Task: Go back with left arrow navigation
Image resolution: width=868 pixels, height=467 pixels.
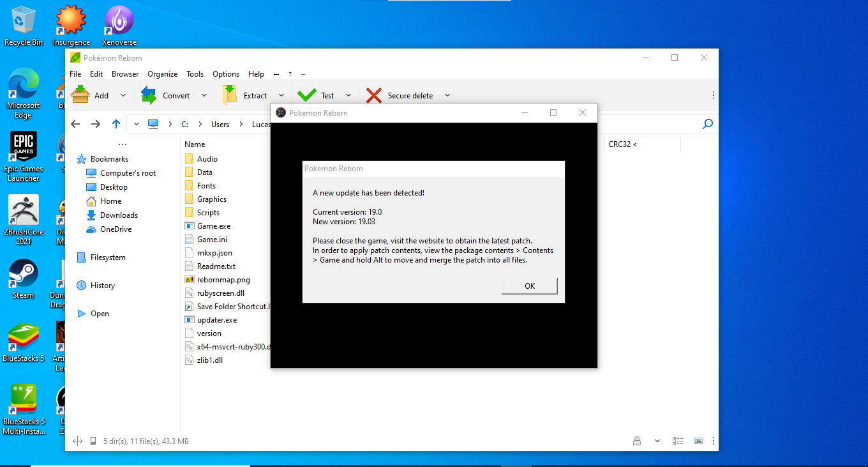Action: click(x=75, y=124)
